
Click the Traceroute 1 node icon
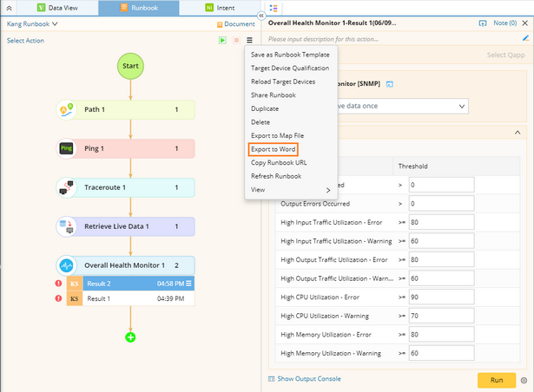click(68, 187)
